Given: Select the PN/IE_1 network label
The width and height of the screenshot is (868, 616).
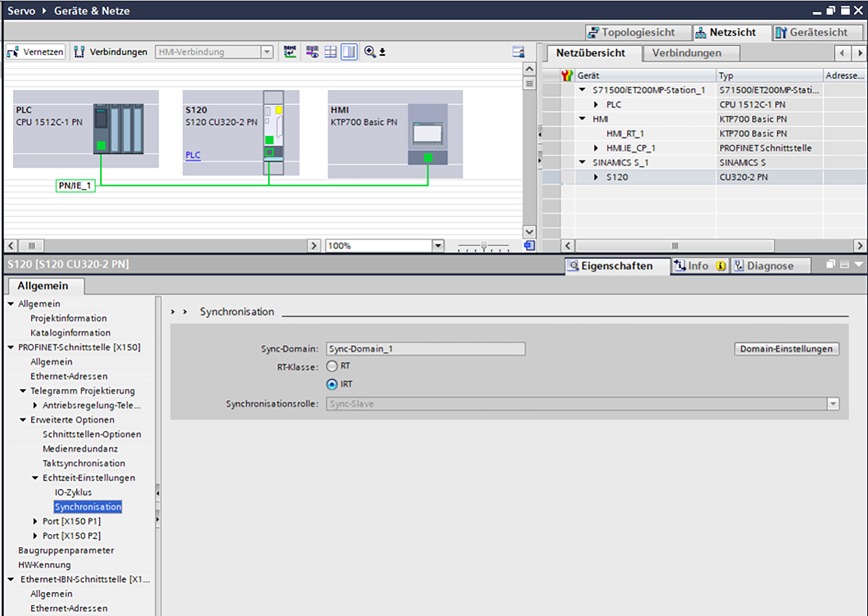Looking at the screenshot, I should coord(75,186).
